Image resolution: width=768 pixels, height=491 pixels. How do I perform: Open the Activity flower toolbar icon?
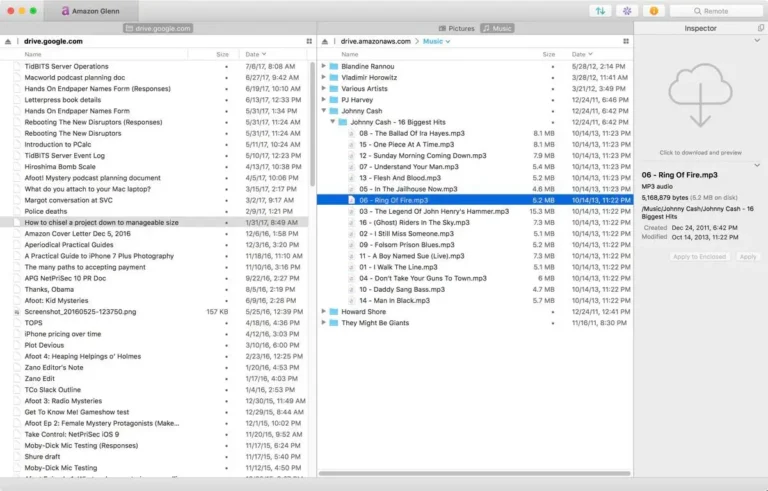(627, 11)
